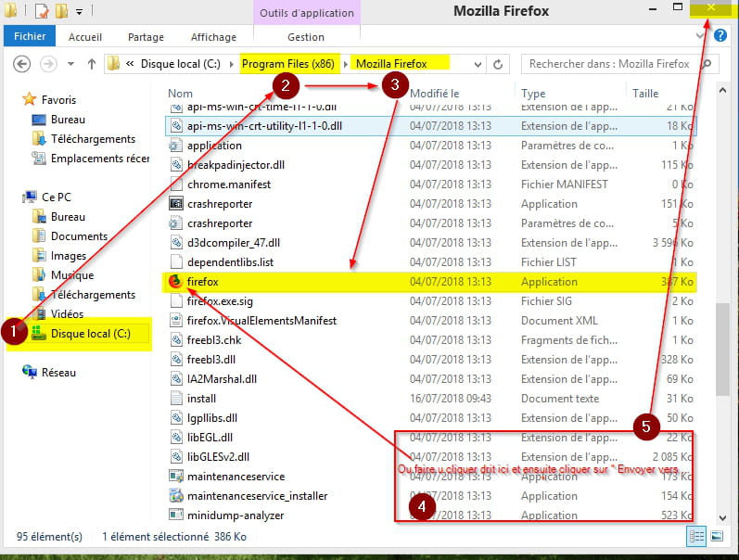This screenshot has width=739, height=560.
Task: Select the lgpllibs.dll file icon
Action: pyautogui.click(x=176, y=417)
